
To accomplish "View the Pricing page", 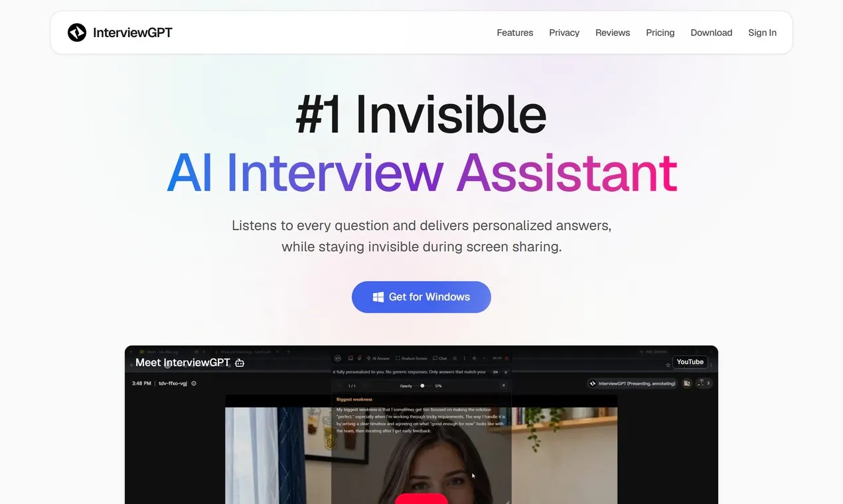I will click(x=660, y=32).
